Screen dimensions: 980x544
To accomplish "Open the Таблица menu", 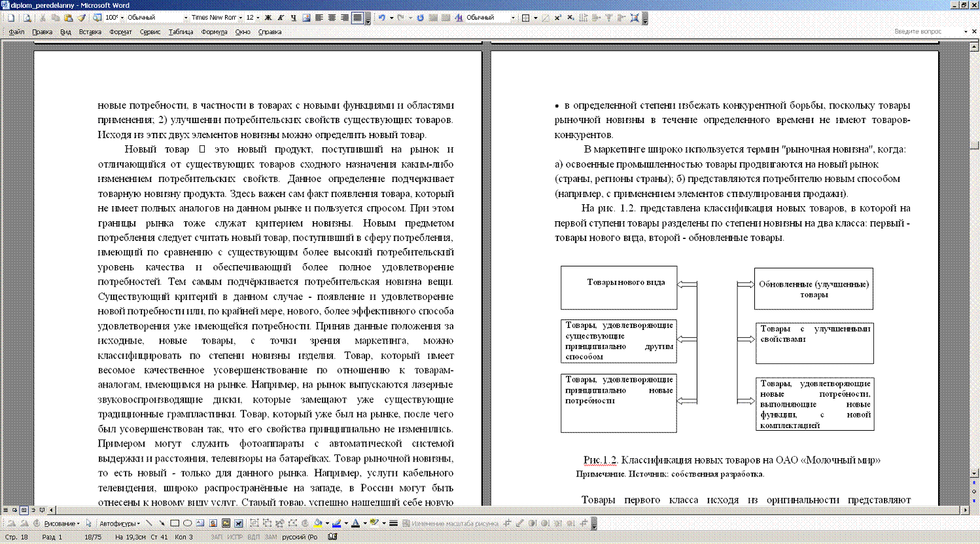I will pos(181,31).
